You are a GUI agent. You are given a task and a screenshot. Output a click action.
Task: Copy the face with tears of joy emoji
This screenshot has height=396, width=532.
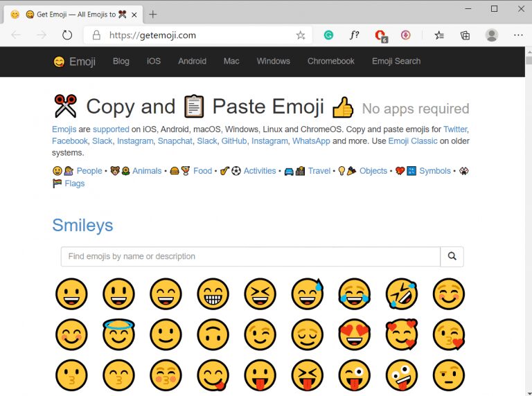[x=354, y=294]
